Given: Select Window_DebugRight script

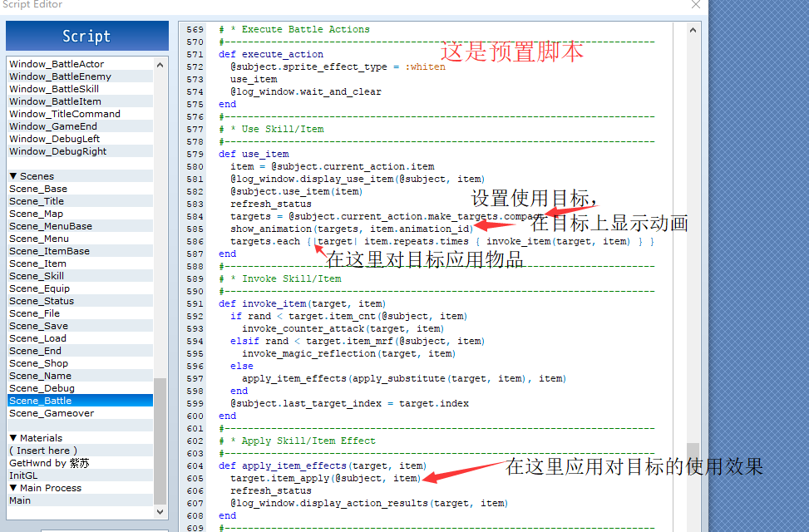Looking at the screenshot, I should pyautogui.click(x=81, y=151).
